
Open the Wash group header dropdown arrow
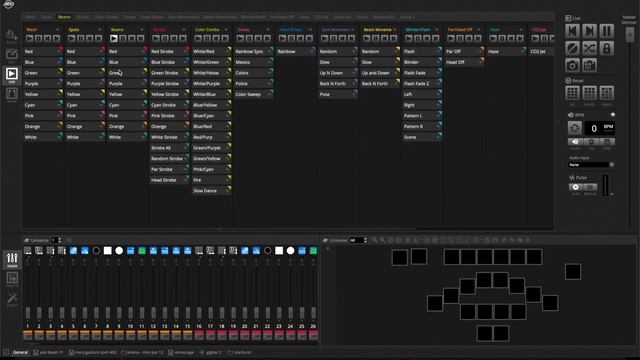coord(57,30)
